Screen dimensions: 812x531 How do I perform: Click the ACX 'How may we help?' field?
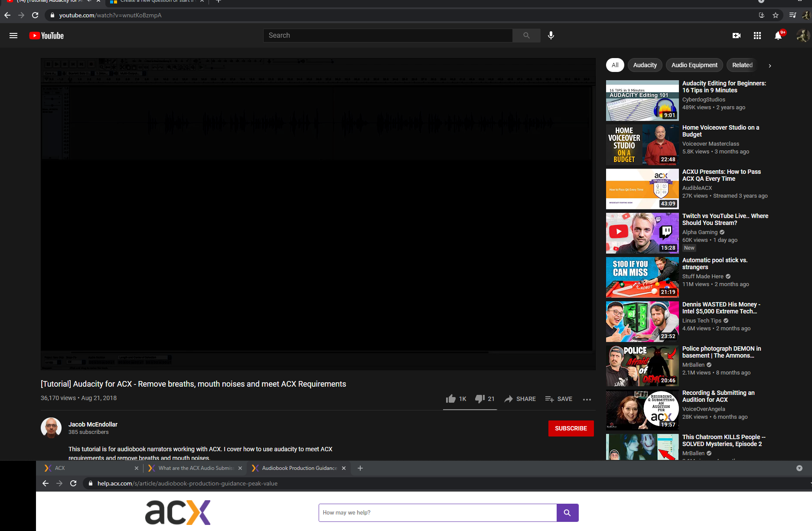[x=438, y=513]
